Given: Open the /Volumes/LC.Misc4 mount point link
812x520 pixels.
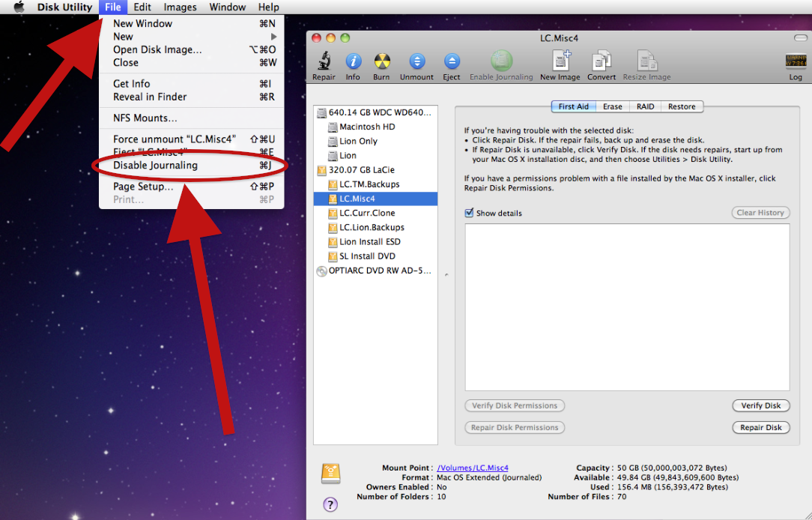Looking at the screenshot, I should (473, 468).
